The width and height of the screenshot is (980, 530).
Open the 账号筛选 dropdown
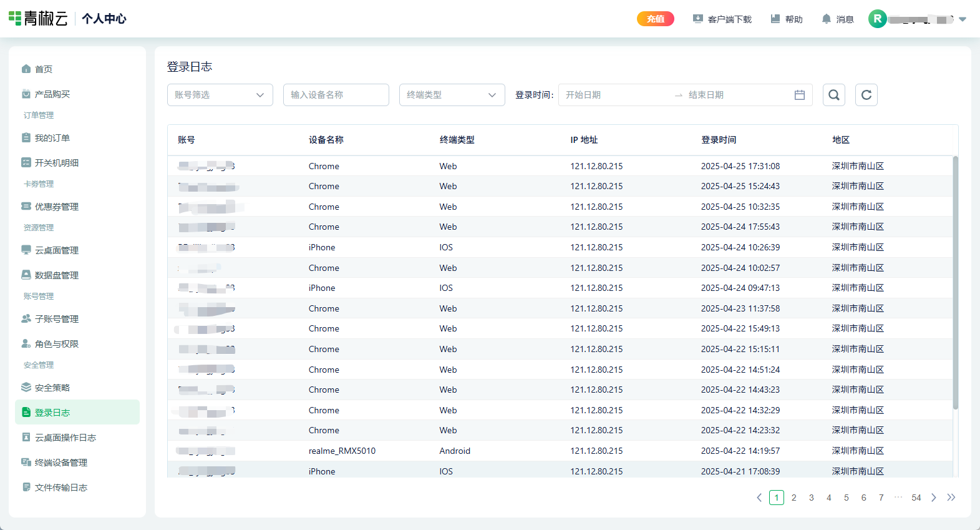(x=220, y=95)
